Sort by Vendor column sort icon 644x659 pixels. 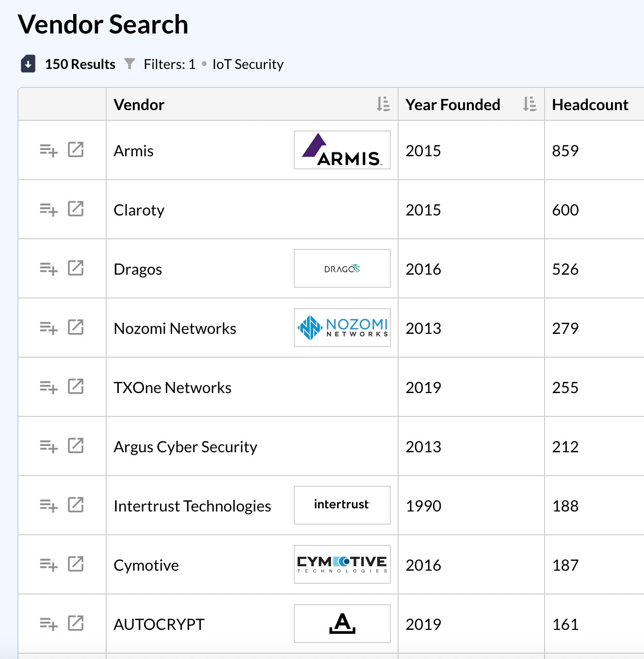tap(383, 104)
